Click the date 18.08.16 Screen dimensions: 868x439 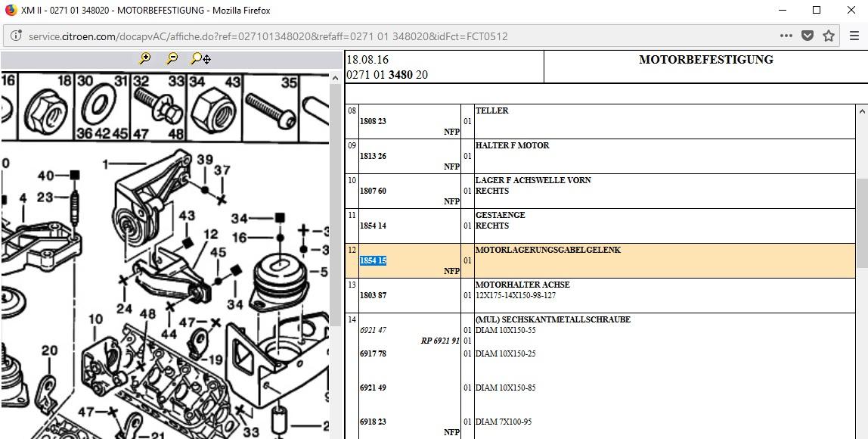367,60
